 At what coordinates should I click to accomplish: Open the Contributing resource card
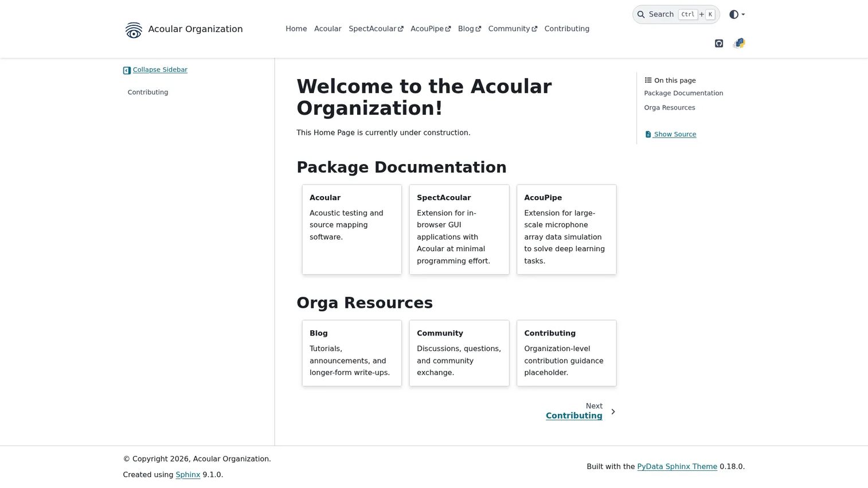(x=566, y=353)
